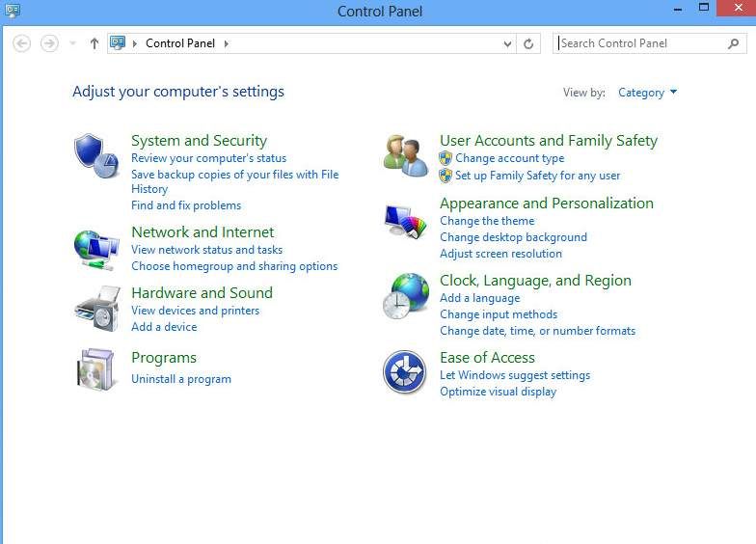Open the Ease of Access icon
Image resolution: width=756 pixels, height=544 pixels.
405,372
